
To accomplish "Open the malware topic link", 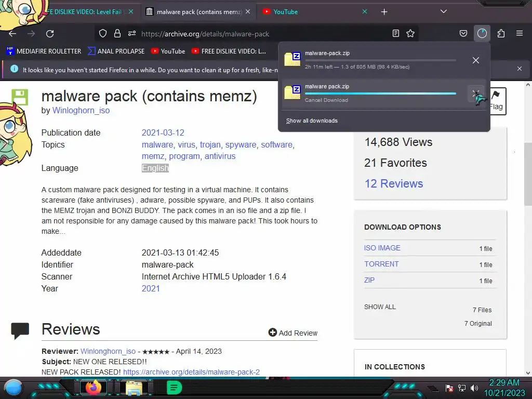I will click(x=157, y=144).
